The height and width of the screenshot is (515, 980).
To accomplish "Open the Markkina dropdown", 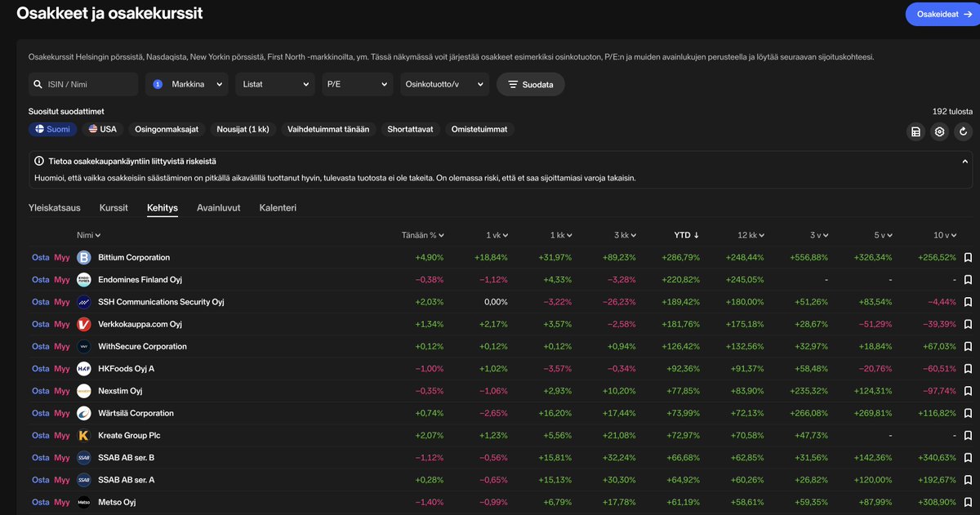I will [187, 84].
